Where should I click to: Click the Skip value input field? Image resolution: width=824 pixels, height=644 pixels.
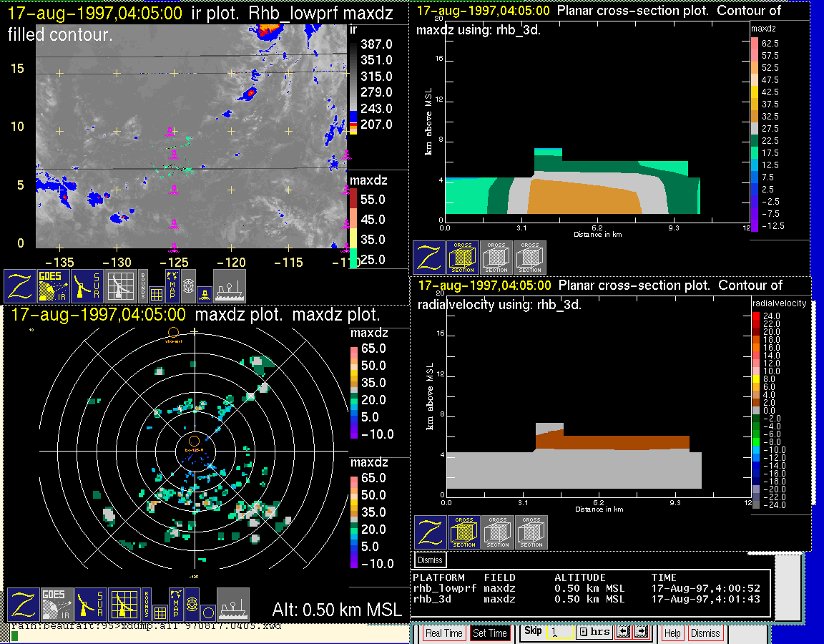[x=559, y=633]
